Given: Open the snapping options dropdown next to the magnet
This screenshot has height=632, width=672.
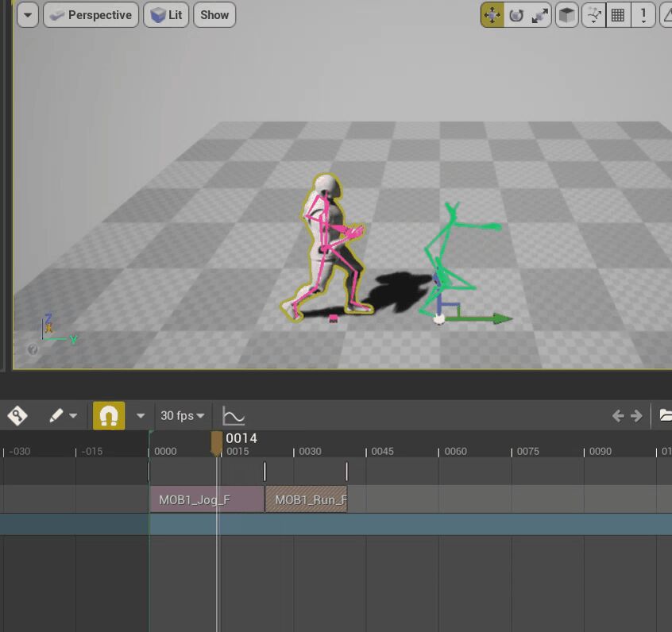Looking at the screenshot, I should tap(141, 415).
